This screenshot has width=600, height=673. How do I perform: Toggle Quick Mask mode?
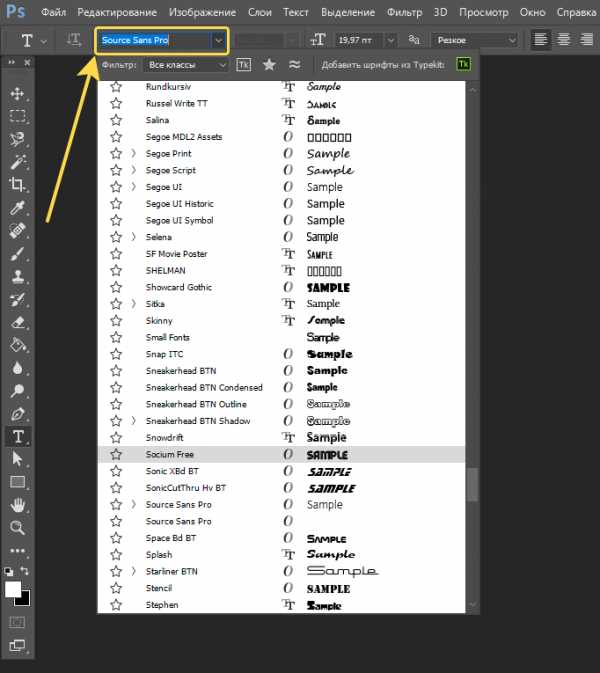[17, 622]
